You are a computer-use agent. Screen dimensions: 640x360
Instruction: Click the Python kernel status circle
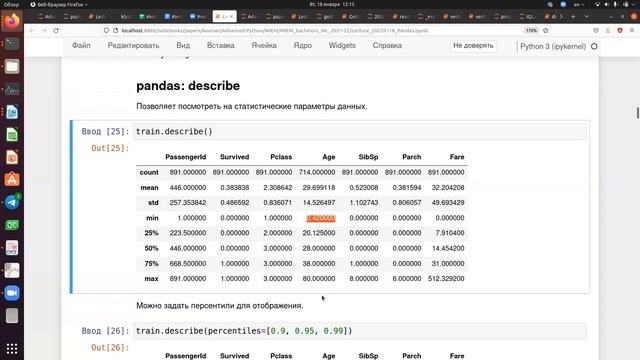pos(594,47)
